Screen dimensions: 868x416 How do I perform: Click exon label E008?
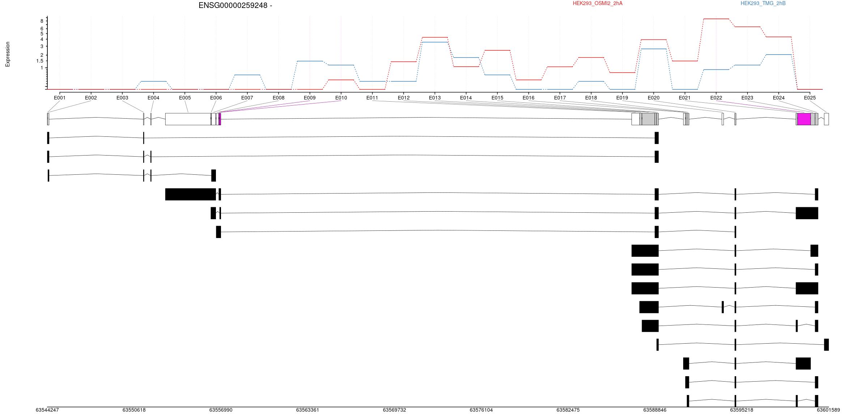point(278,98)
